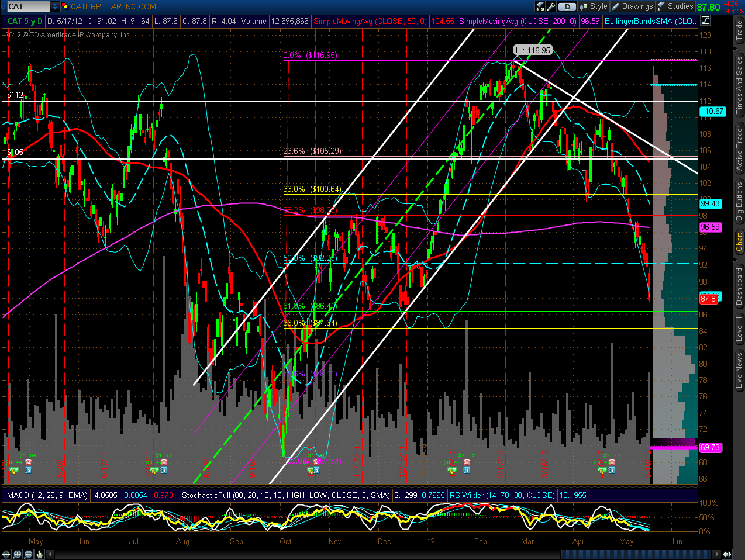745x560 pixels.
Task: Open the Dashboard side tab
Action: point(739,286)
